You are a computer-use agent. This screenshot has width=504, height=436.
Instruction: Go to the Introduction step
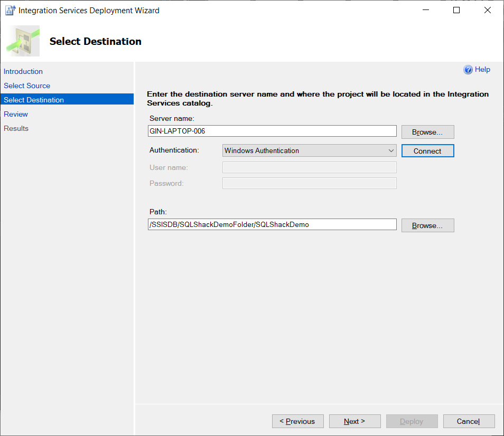(23, 71)
